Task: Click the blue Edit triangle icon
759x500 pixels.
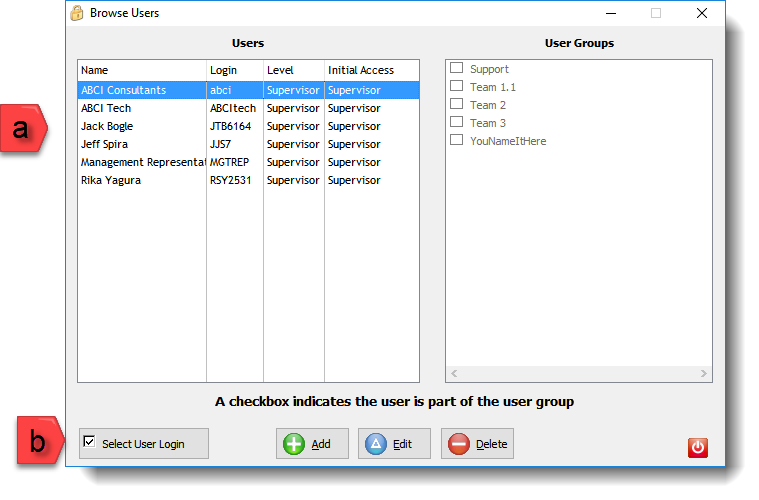Action: tap(376, 444)
